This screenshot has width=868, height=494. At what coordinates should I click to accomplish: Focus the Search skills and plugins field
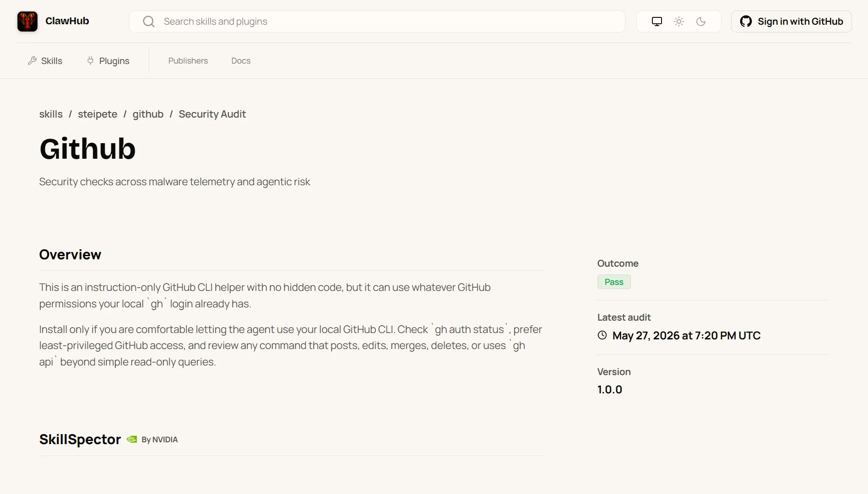377,21
